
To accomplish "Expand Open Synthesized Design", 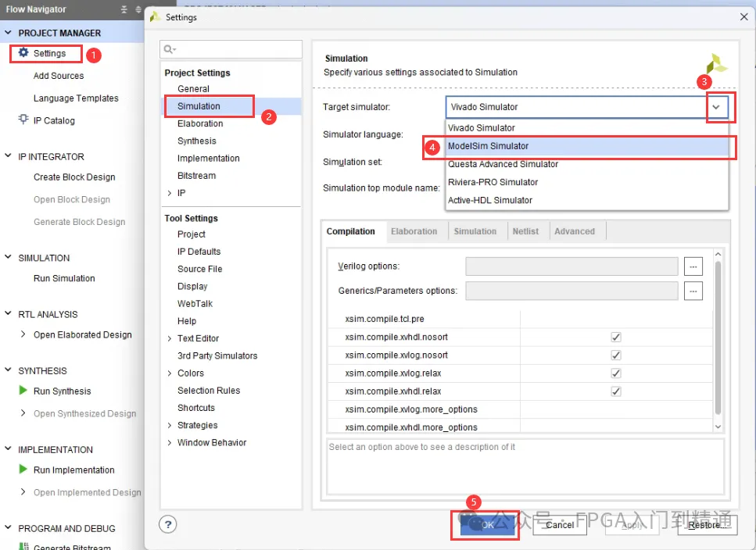I will tap(23, 412).
